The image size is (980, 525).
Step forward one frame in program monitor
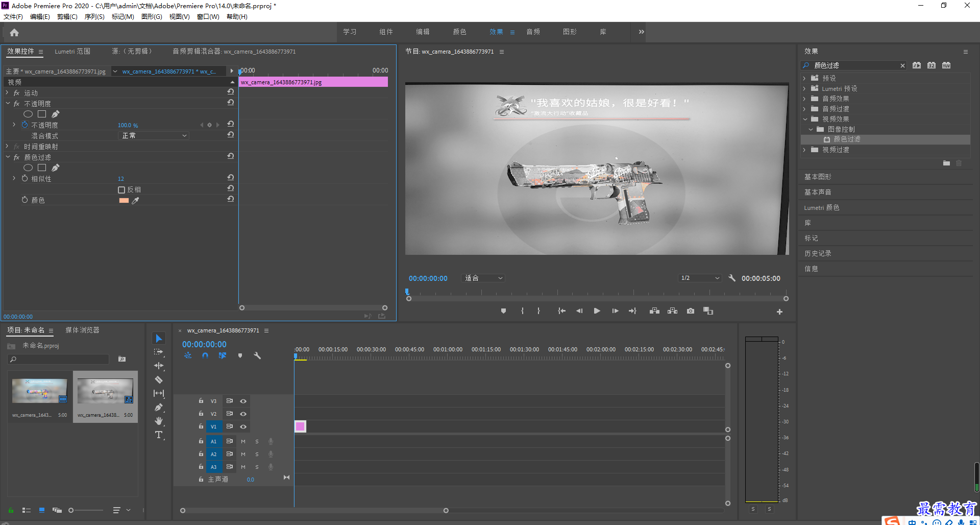tap(615, 311)
